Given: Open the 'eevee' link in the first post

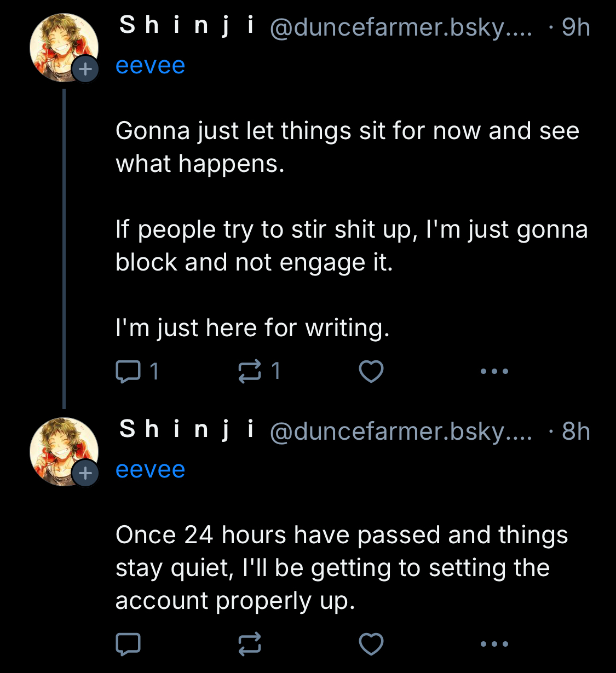Looking at the screenshot, I should (150, 66).
